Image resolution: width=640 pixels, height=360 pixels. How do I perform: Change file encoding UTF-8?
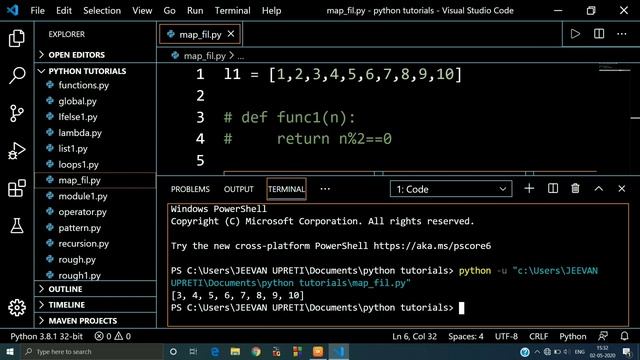pos(506,336)
